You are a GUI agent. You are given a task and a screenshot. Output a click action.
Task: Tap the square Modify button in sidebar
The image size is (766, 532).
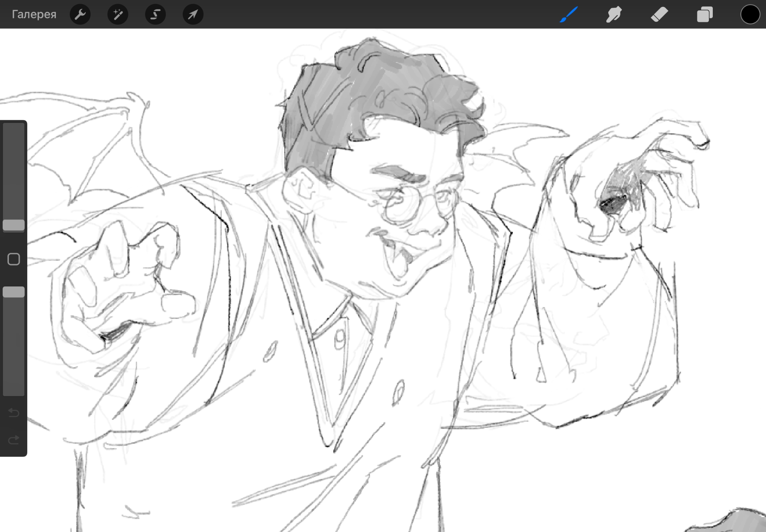tap(14, 259)
